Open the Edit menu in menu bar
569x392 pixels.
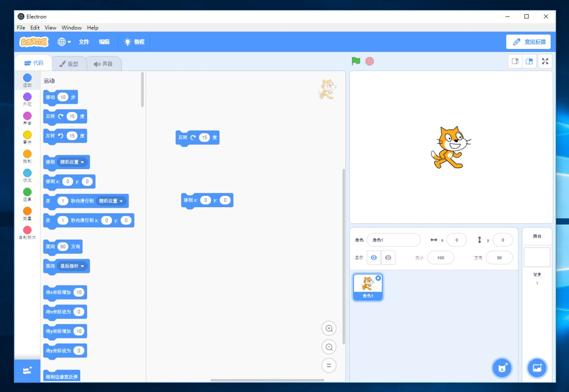(x=35, y=27)
